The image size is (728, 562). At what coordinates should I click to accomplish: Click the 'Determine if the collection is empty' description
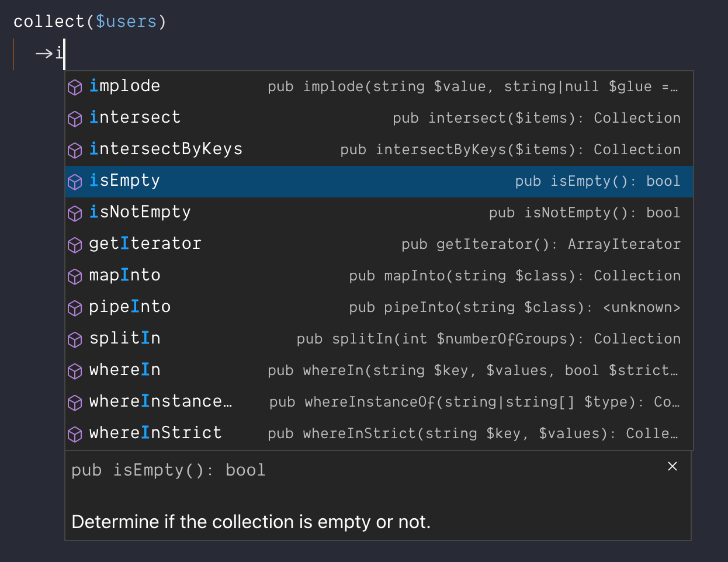point(251,522)
